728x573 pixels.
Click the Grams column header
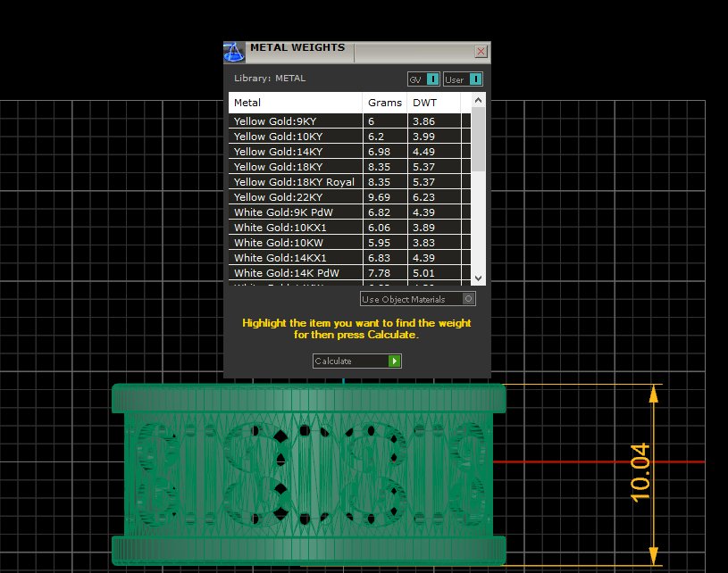pyautogui.click(x=385, y=103)
